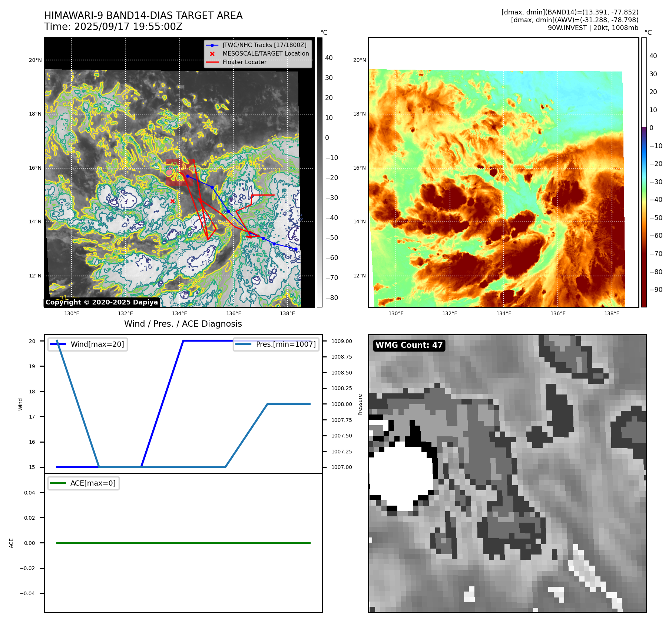This screenshot has height=626, width=672.
Task: Click the rotated ACE axis label
Action: [x=11, y=543]
